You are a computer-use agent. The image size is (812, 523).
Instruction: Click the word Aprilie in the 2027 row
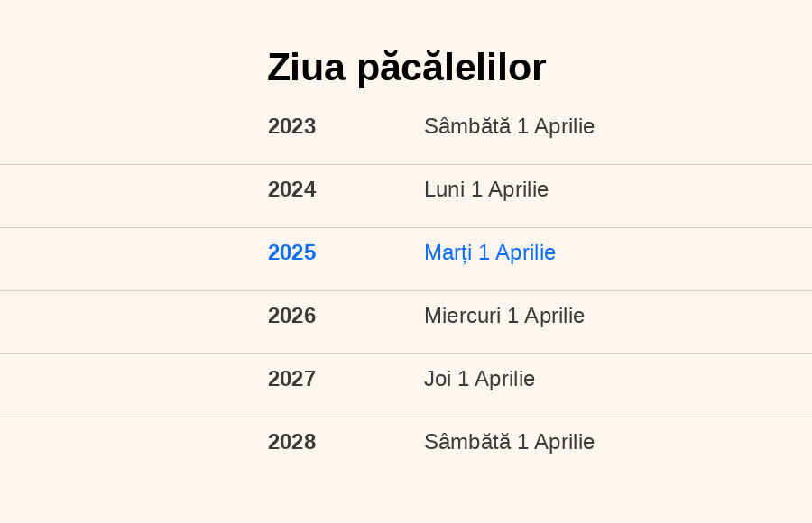[x=505, y=379]
